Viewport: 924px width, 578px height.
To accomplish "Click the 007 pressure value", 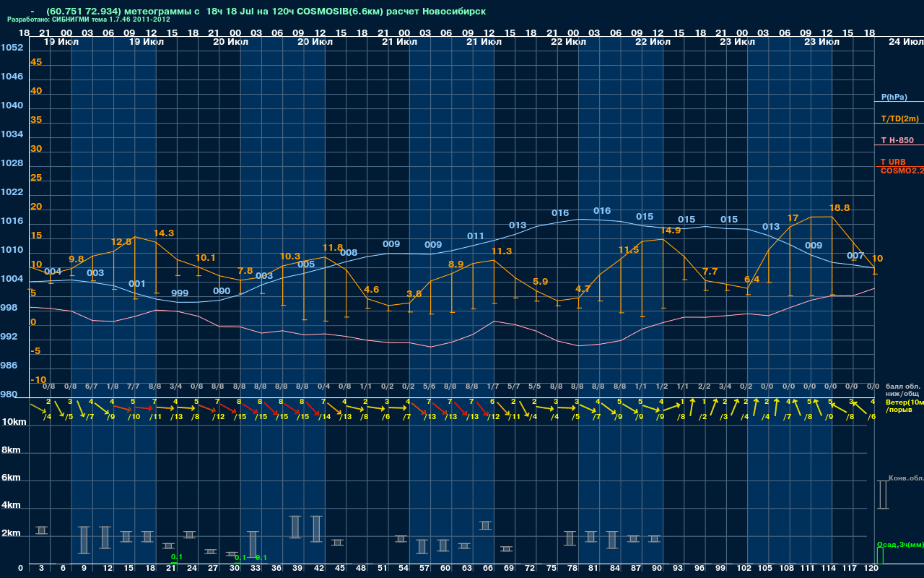I will tap(855, 256).
